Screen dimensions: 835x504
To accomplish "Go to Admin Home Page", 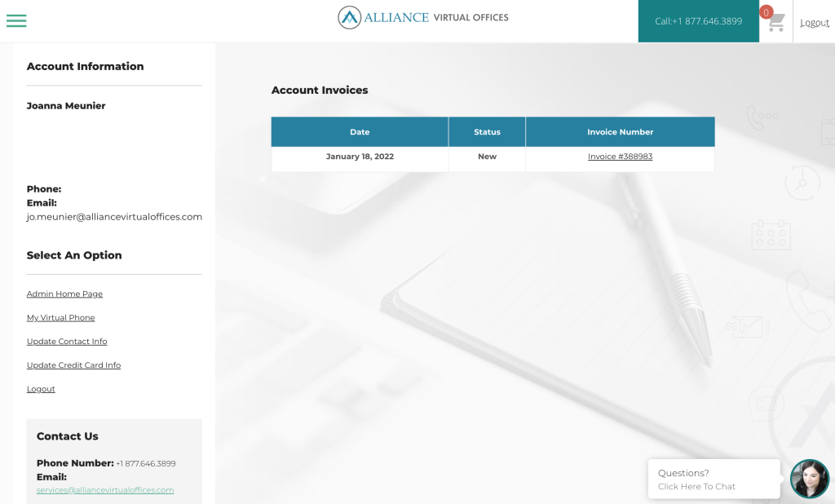I will click(x=64, y=294).
